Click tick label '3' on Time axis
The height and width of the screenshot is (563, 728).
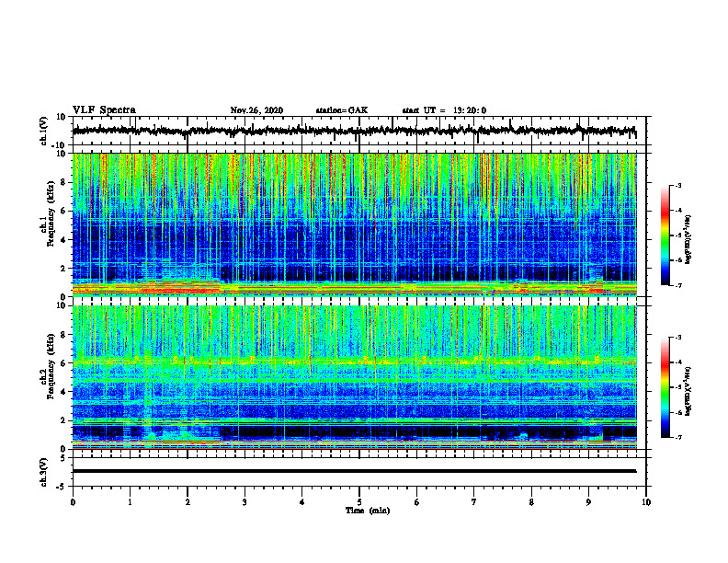point(245,502)
